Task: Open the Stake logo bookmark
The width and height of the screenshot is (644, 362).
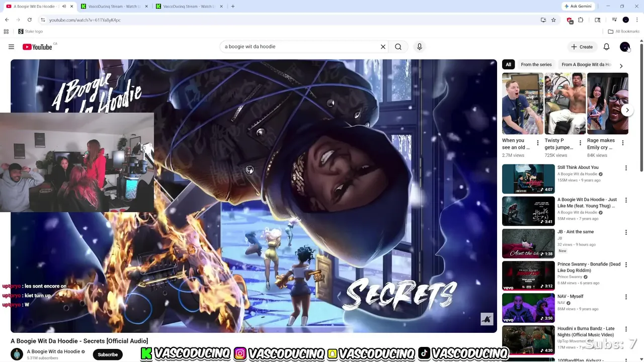Action: click(x=30, y=31)
